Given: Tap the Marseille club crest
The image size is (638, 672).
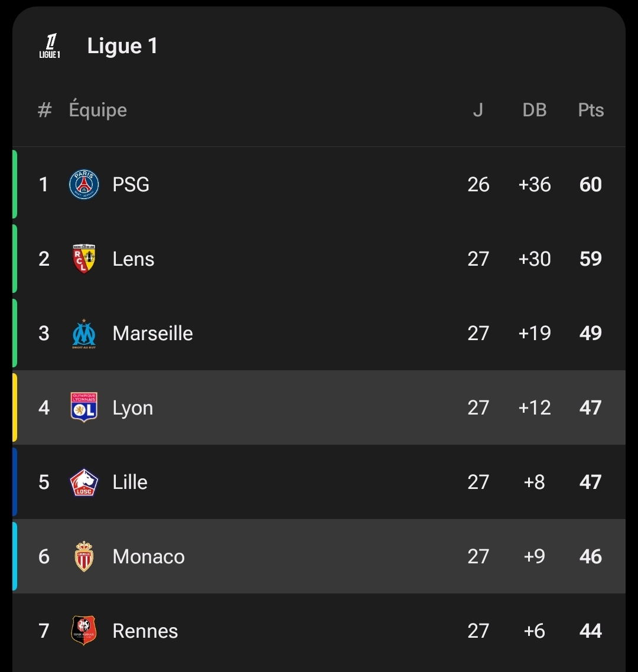Looking at the screenshot, I should pyautogui.click(x=84, y=333).
